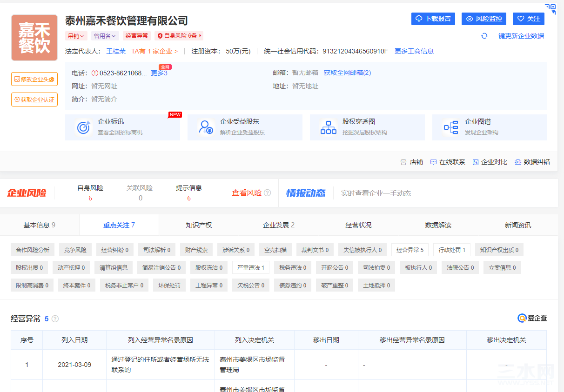Click the date cell 2021-03-09
Screen dimensions: 564x392
(74, 365)
